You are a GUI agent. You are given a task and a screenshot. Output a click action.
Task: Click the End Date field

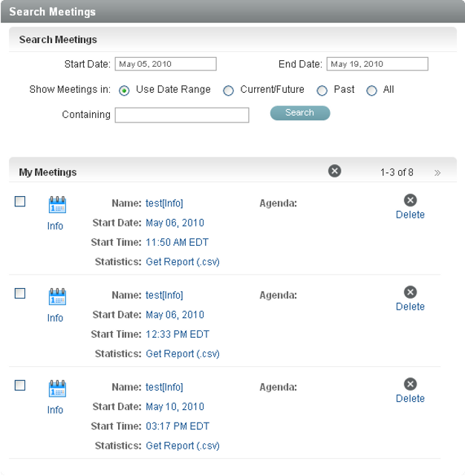pyautogui.click(x=377, y=64)
